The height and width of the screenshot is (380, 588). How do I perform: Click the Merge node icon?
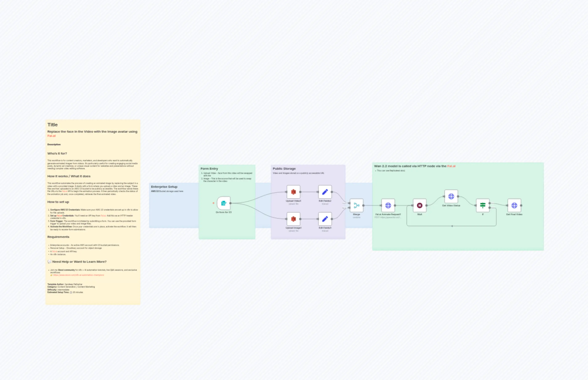(357, 205)
